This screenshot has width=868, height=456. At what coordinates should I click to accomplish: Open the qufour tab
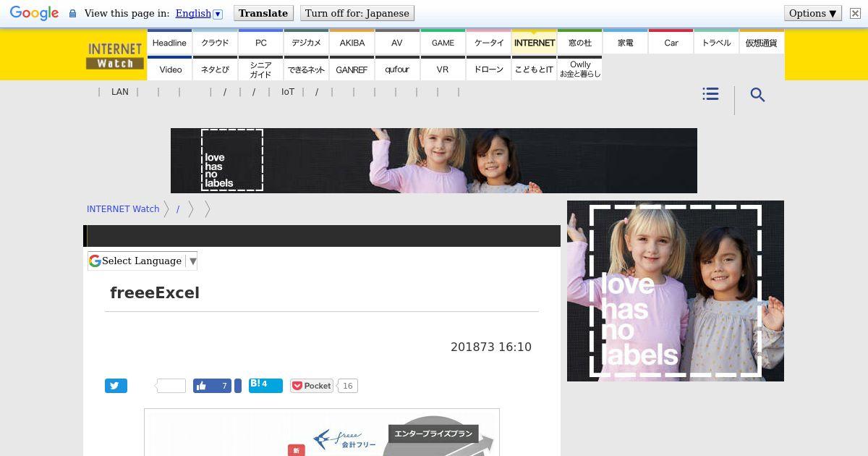click(x=397, y=69)
